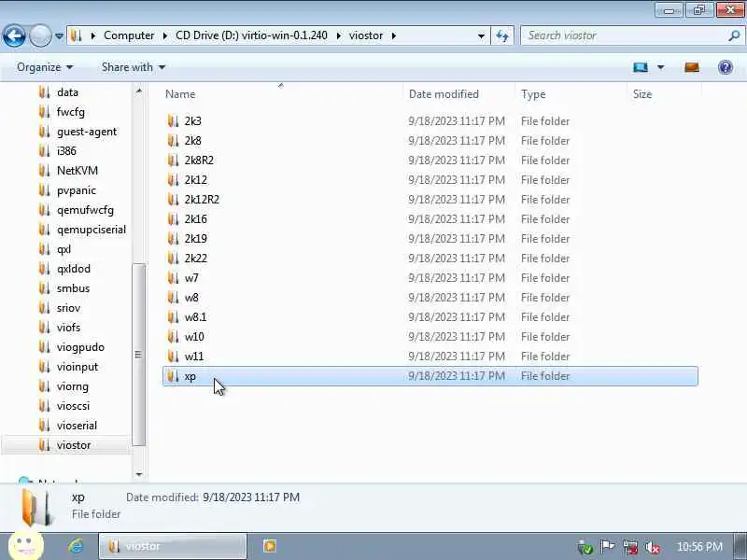The image size is (747, 560).
Task: Open vioinput folder in navigation pane
Action: (78, 367)
